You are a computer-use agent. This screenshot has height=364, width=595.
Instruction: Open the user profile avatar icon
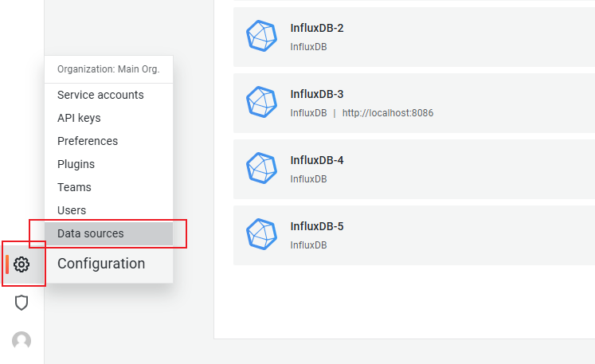[22, 340]
